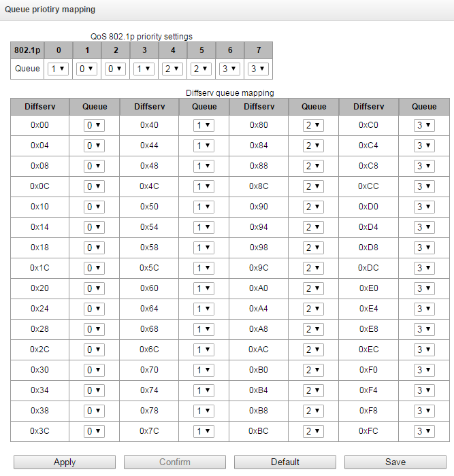
Task: Open queue dropdown for Diffserv 0xE4
Action: point(423,309)
